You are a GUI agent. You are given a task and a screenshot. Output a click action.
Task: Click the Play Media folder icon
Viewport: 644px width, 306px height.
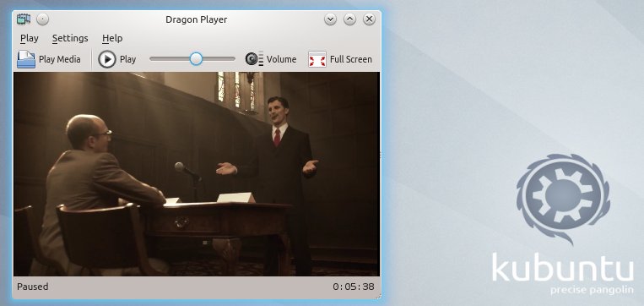tap(26, 59)
